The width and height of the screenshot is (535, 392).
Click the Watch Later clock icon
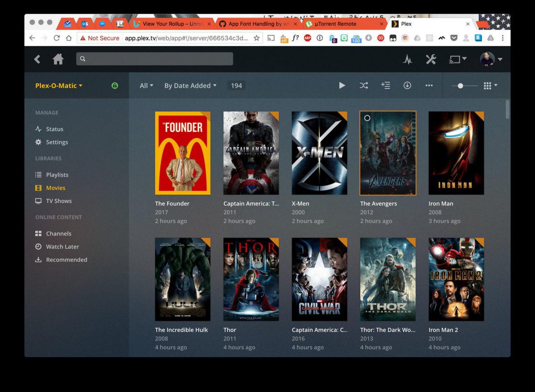[38, 246]
